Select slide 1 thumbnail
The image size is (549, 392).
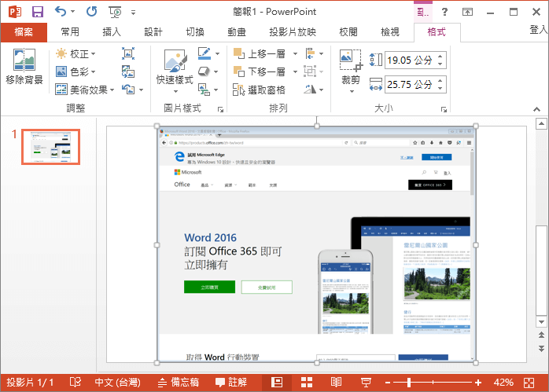(51, 147)
